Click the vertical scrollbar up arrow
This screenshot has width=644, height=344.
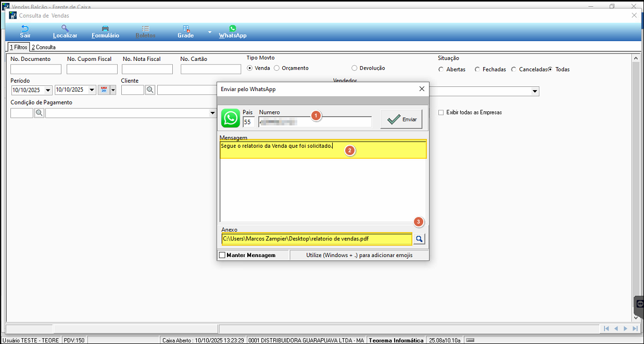tap(636, 59)
